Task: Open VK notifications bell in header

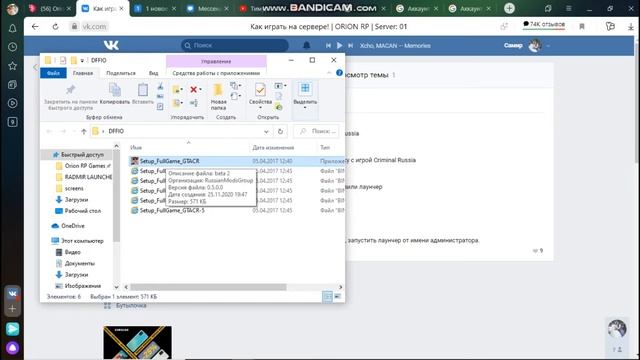Action: tap(307, 45)
